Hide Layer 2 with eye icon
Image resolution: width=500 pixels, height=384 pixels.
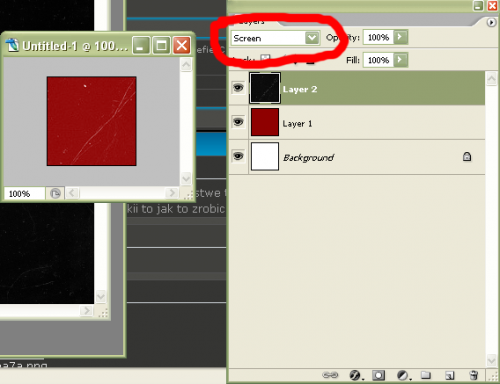pyautogui.click(x=238, y=88)
